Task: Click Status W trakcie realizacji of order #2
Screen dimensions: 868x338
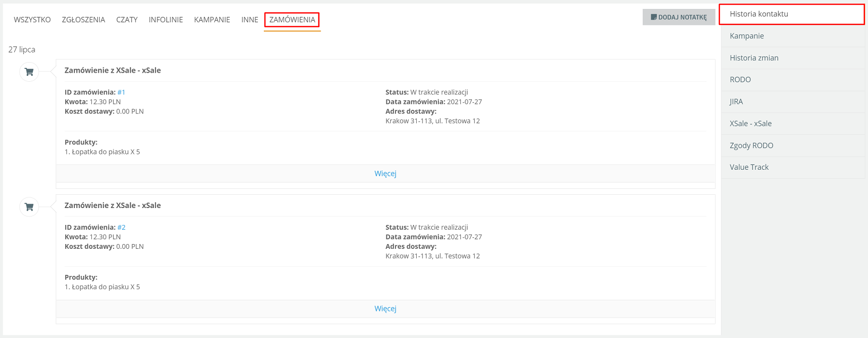Action: pyautogui.click(x=427, y=228)
